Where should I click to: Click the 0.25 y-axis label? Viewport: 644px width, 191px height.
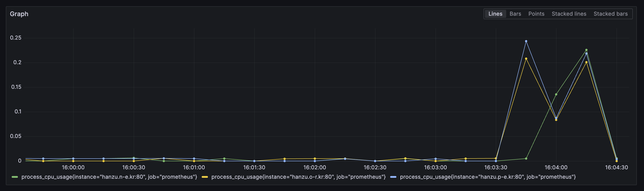click(x=16, y=38)
